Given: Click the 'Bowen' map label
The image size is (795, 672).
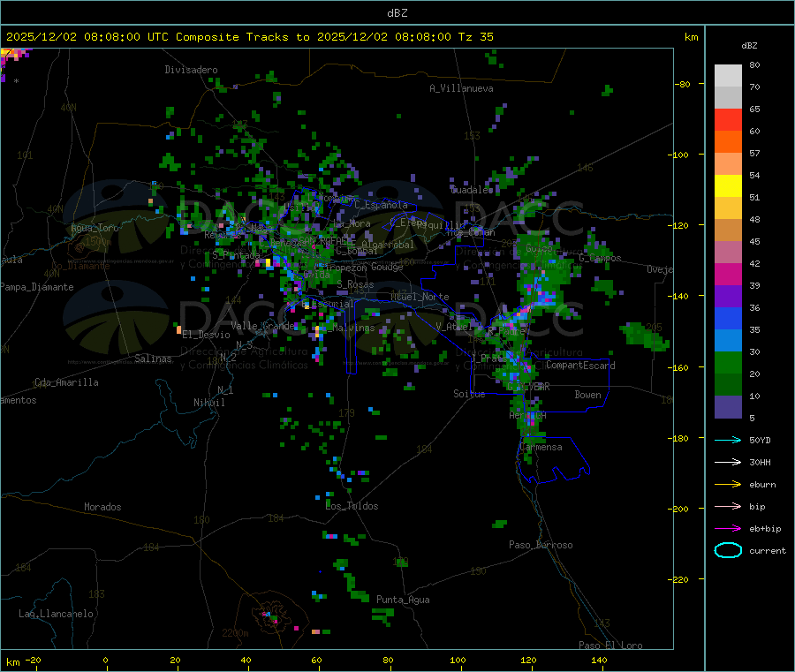Looking at the screenshot, I should click(x=587, y=395).
